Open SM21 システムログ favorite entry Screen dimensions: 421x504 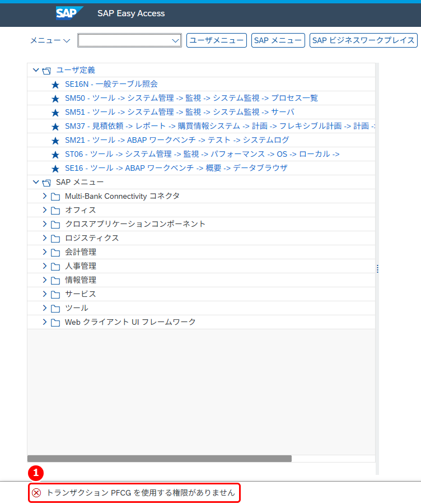pos(177,140)
